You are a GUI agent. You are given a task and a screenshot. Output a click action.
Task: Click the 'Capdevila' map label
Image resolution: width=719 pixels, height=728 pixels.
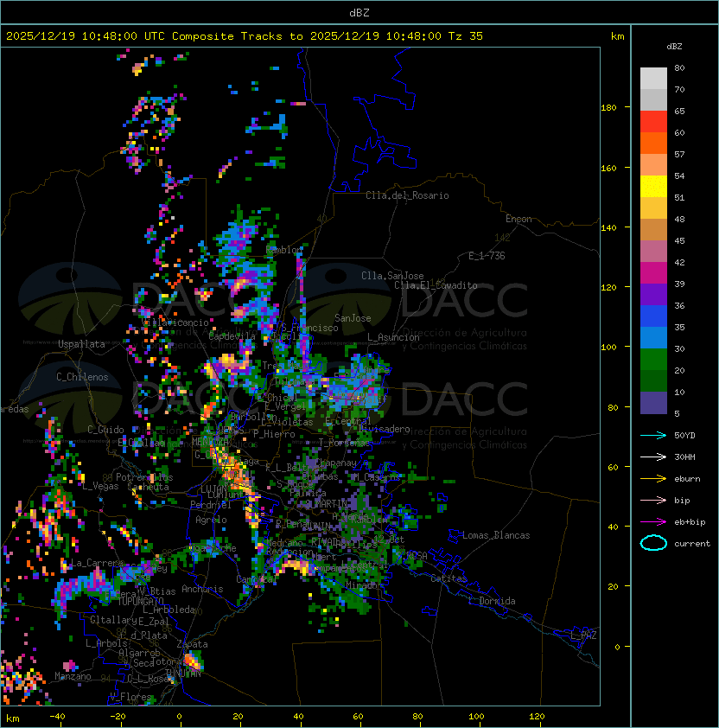tap(232, 335)
